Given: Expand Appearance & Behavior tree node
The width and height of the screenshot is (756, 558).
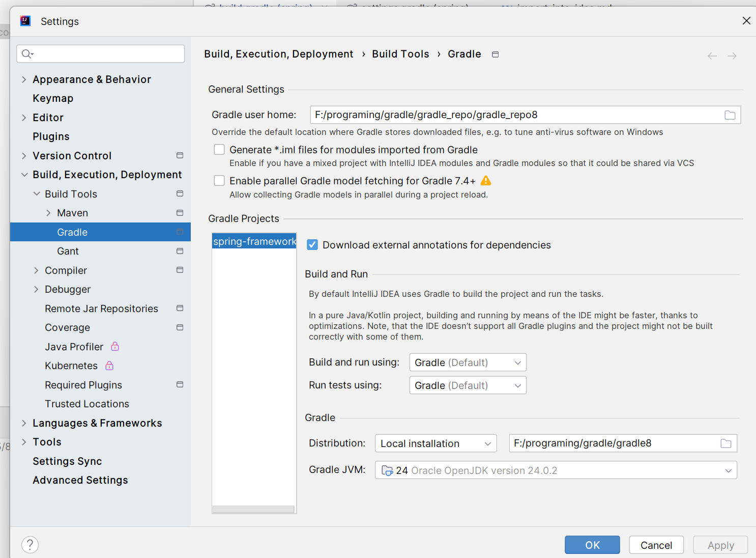Looking at the screenshot, I should pyautogui.click(x=24, y=79).
